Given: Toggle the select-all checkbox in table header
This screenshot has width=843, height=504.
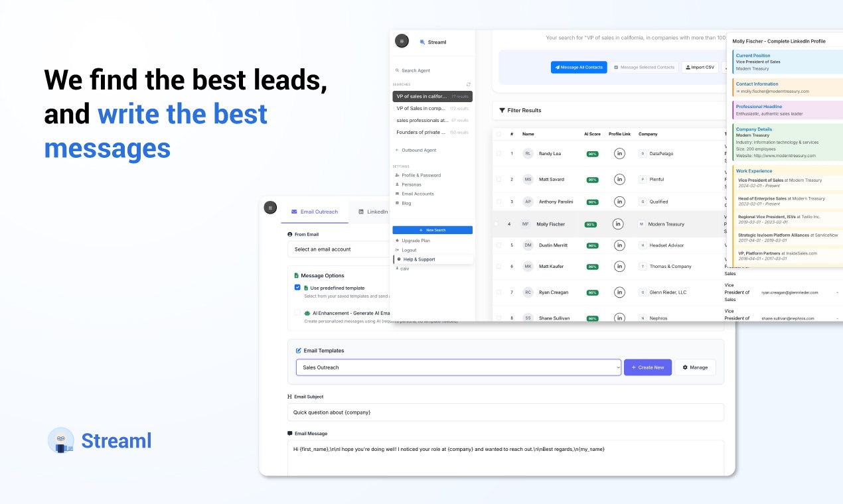Looking at the screenshot, I should coord(498,134).
